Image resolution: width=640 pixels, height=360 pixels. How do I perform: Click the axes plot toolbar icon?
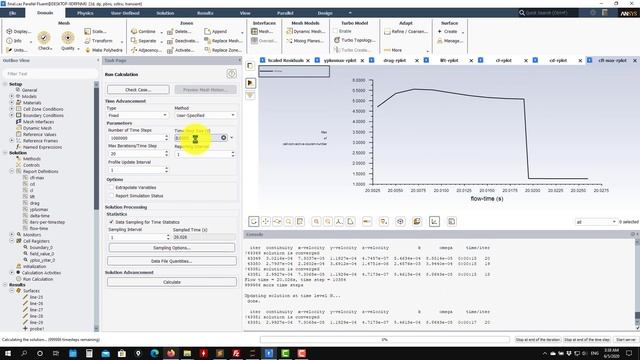pos(434,221)
